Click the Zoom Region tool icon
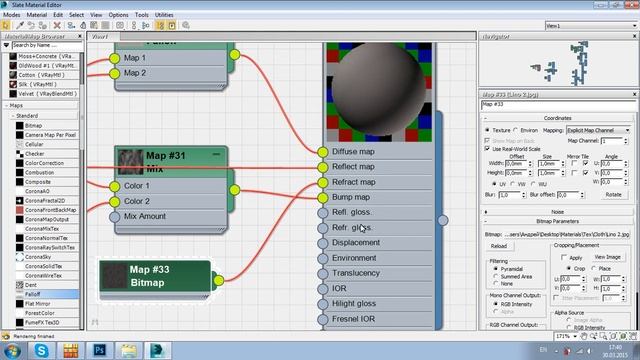The image size is (640, 360). [x=603, y=336]
